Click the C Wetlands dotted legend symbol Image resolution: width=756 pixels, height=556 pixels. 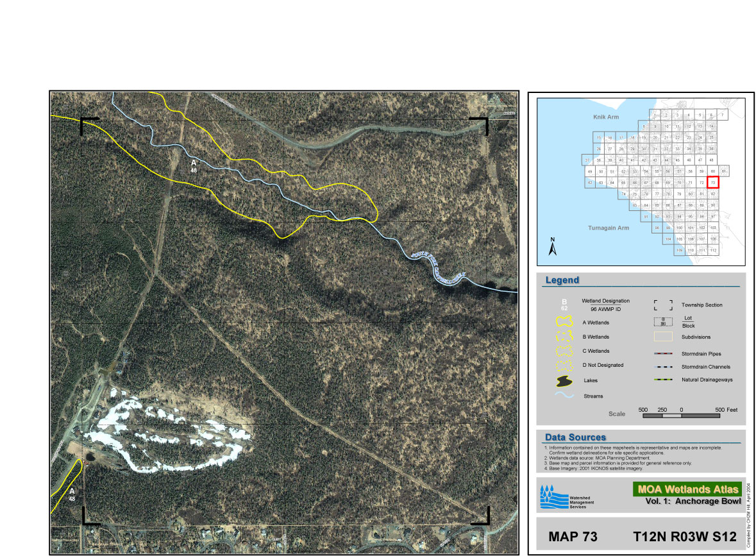coord(564,351)
